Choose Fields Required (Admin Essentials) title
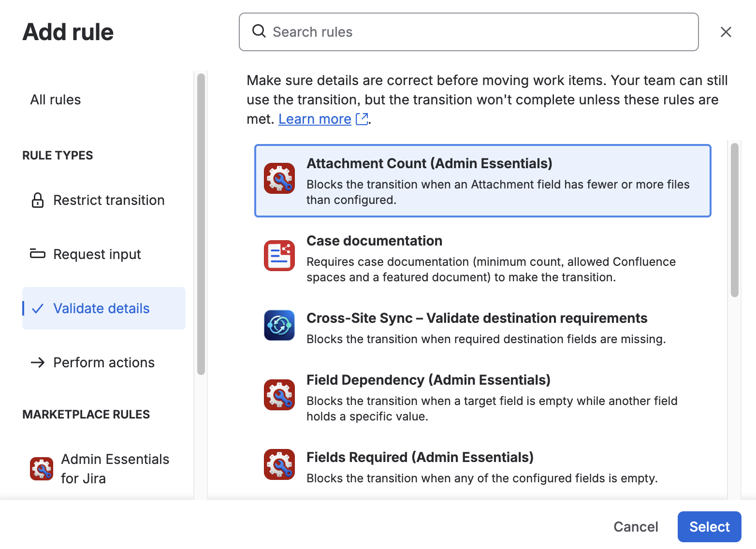Screen dimensions: 756x549 coord(420,457)
